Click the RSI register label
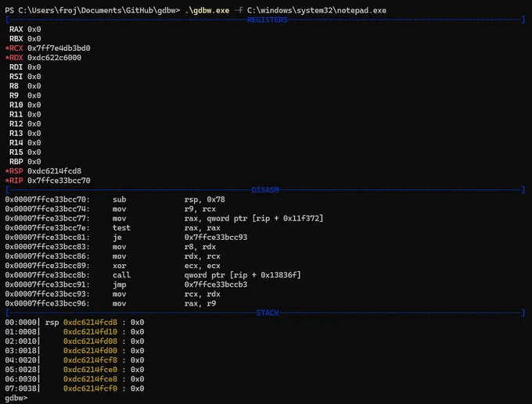 click(x=16, y=77)
